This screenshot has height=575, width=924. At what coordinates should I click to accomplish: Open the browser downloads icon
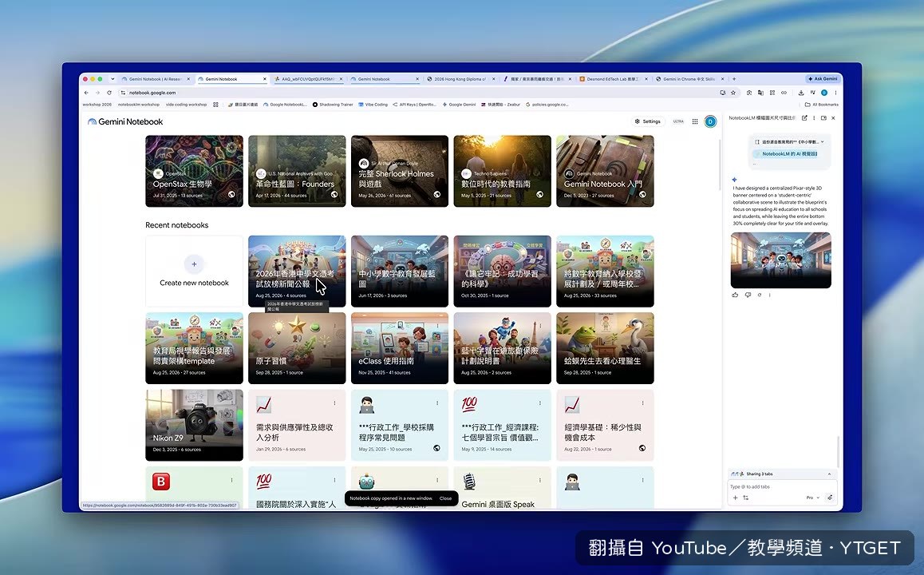[x=801, y=93]
